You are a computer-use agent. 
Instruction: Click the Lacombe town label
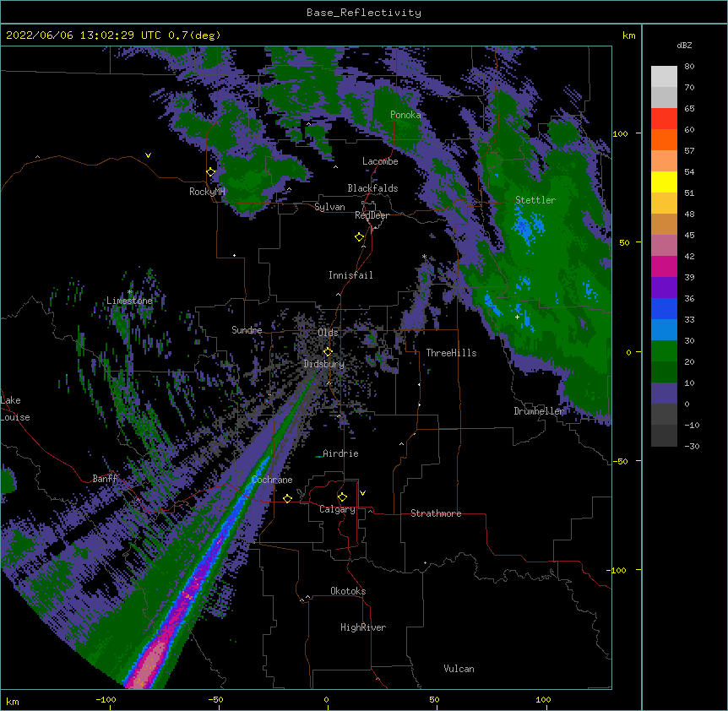click(x=380, y=161)
